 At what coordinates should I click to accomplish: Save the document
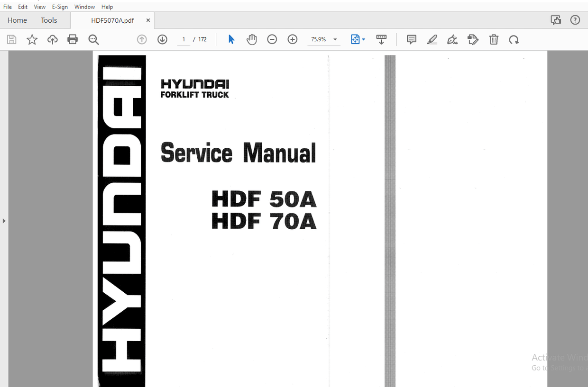click(x=11, y=39)
